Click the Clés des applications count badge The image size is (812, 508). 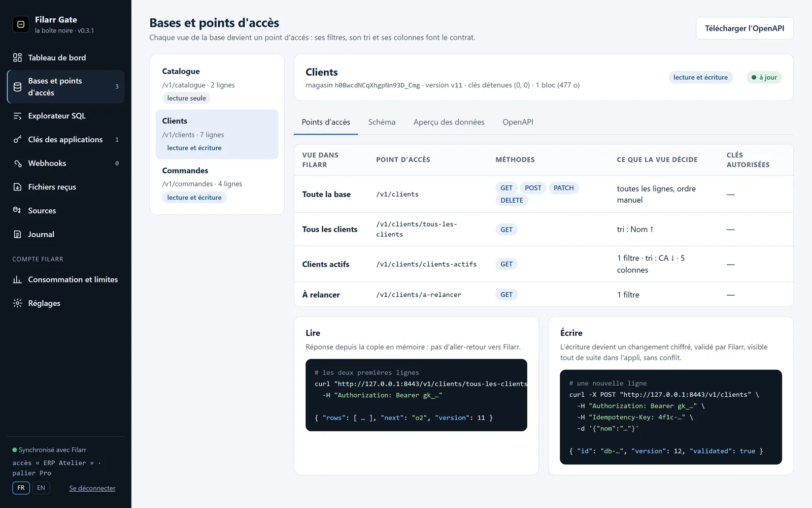[117, 140]
